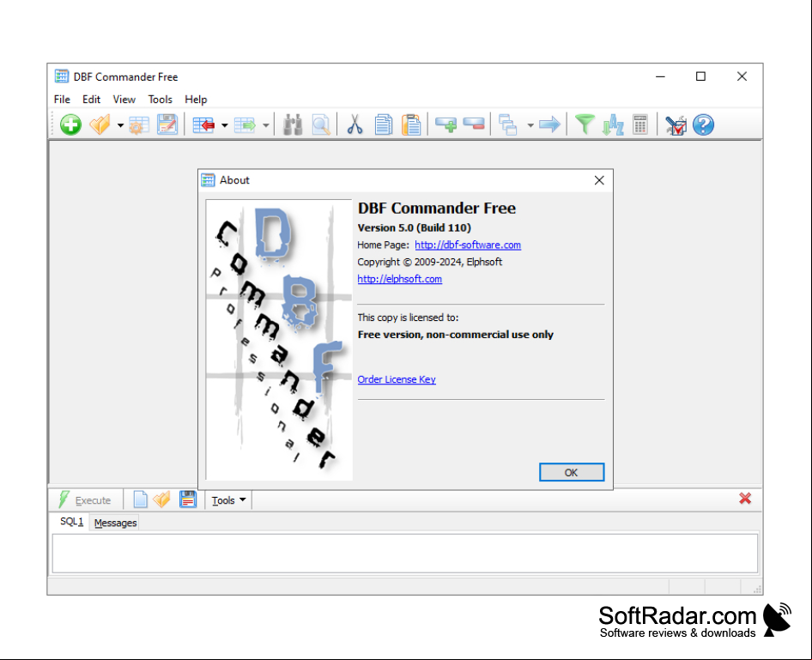Click the Save floppy icon in main toolbar
812x660 pixels.
(167, 124)
